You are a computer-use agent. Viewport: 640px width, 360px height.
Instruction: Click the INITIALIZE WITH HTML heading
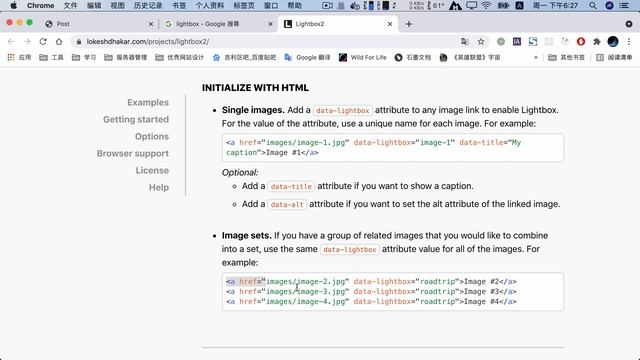click(x=255, y=88)
